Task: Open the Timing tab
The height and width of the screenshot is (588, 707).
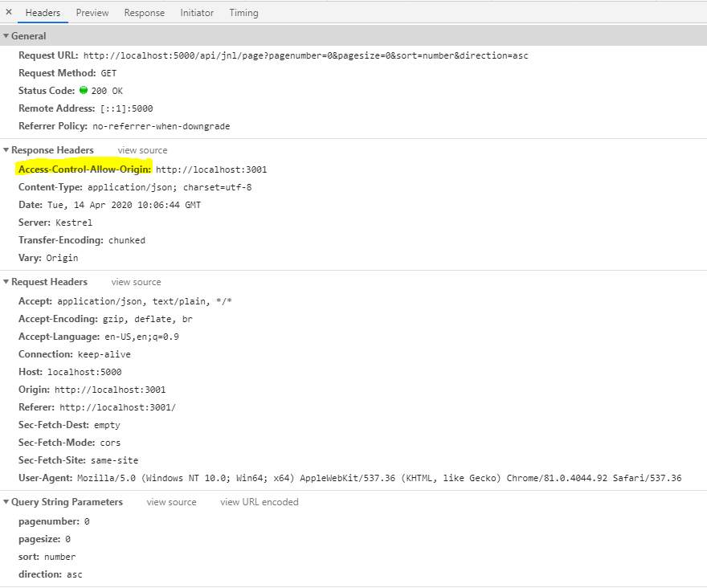Action: coord(243,12)
